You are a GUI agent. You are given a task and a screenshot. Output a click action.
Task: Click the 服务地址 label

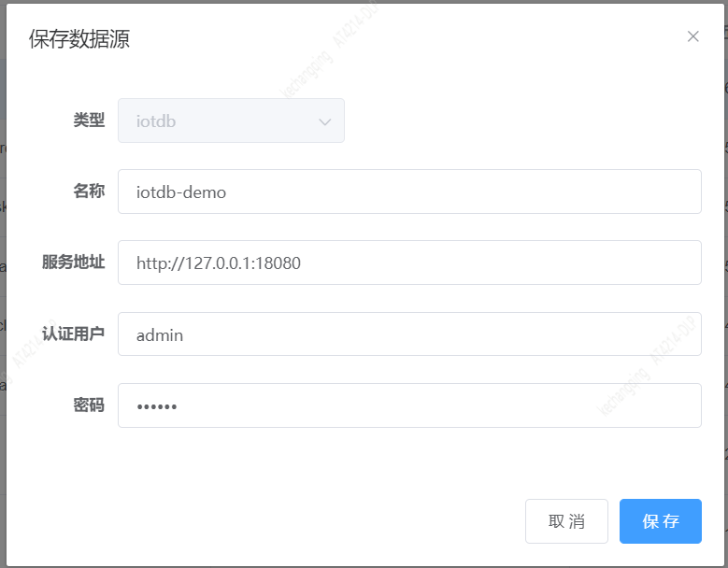(x=73, y=263)
